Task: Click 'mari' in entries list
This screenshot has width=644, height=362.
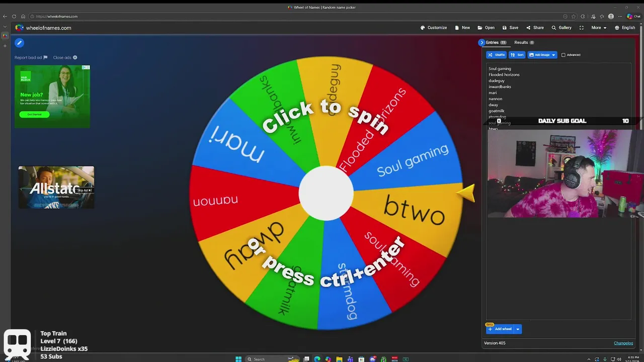Action: (x=493, y=93)
